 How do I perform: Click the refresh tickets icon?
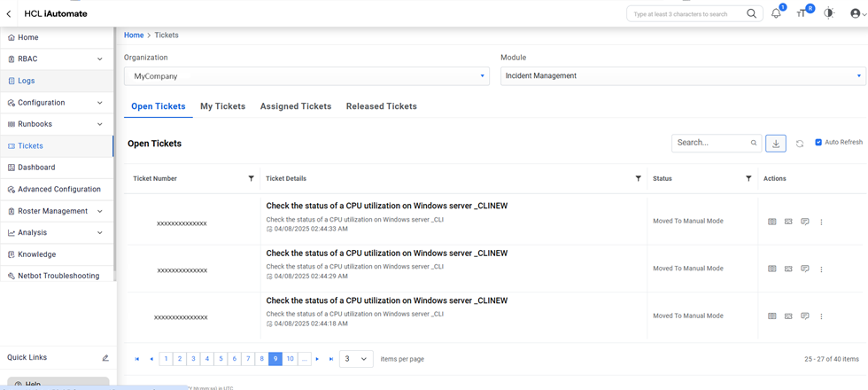(x=800, y=144)
